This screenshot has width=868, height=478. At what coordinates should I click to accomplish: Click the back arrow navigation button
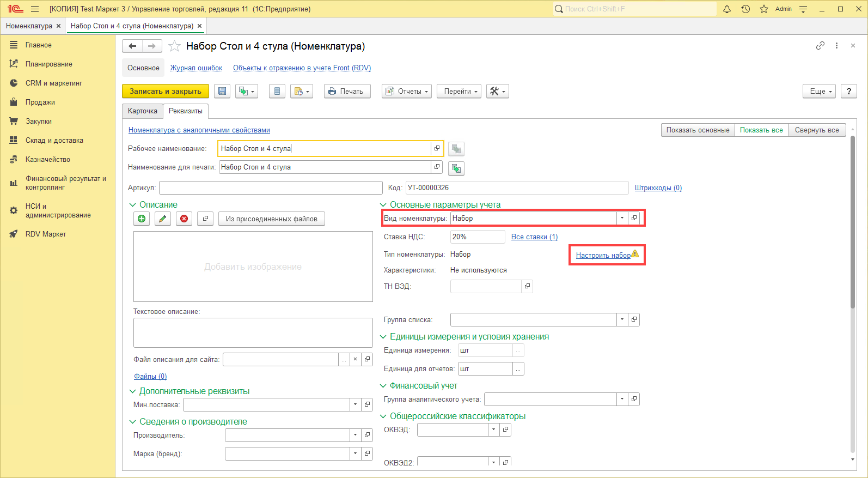pyautogui.click(x=132, y=46)
